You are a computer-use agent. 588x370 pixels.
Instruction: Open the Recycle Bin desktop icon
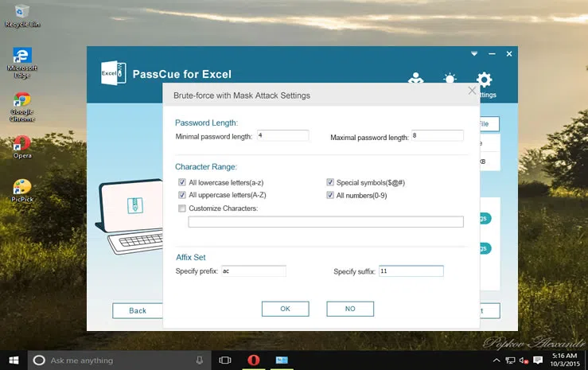click(x=21, y=16)
